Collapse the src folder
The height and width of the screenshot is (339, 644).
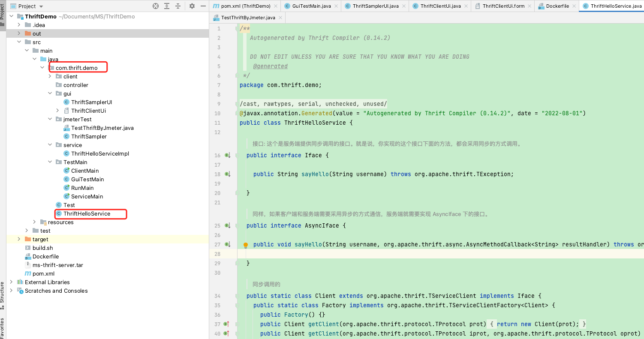19,42
